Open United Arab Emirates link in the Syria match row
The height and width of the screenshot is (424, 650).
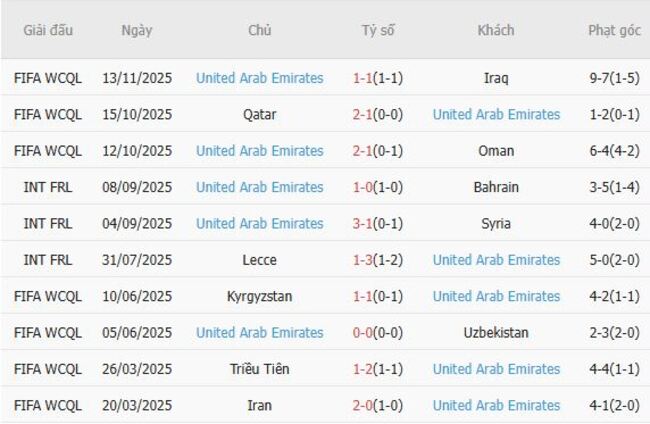coord(260,223)
